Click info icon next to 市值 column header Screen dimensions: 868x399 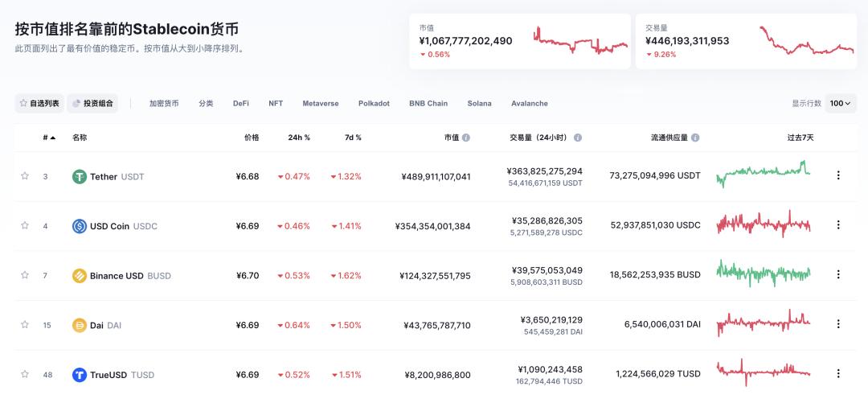coord(466,138)
